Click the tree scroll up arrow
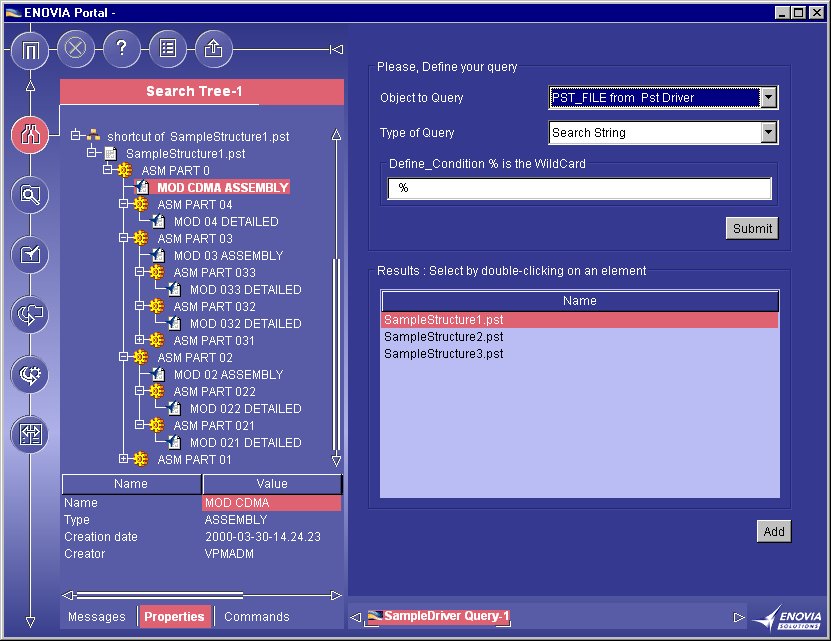 click(x=336, y=135)
